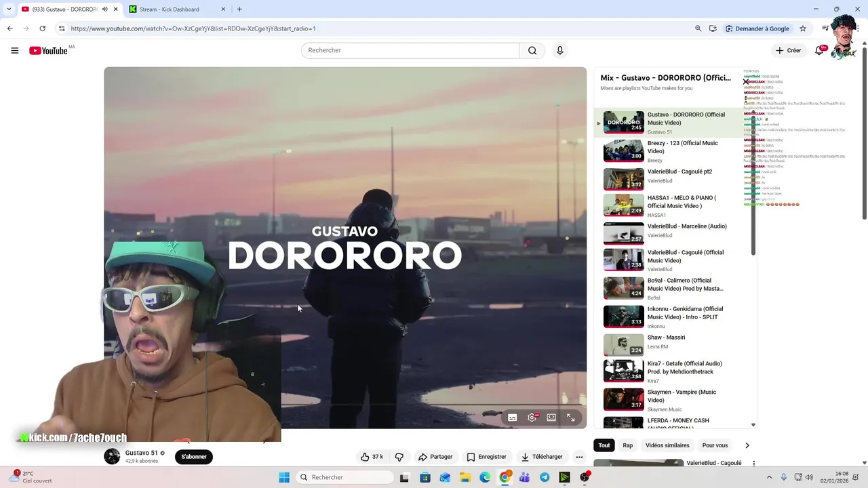Open Teams from the taskbar
This screenshot has height=488, width=868.
[x=524, y=477]
